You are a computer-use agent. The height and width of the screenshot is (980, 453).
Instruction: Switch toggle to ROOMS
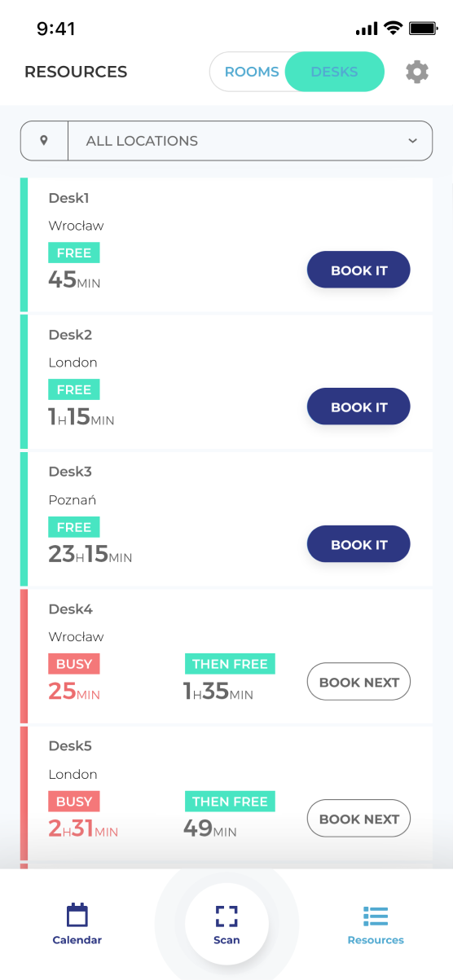pos(252,72)
